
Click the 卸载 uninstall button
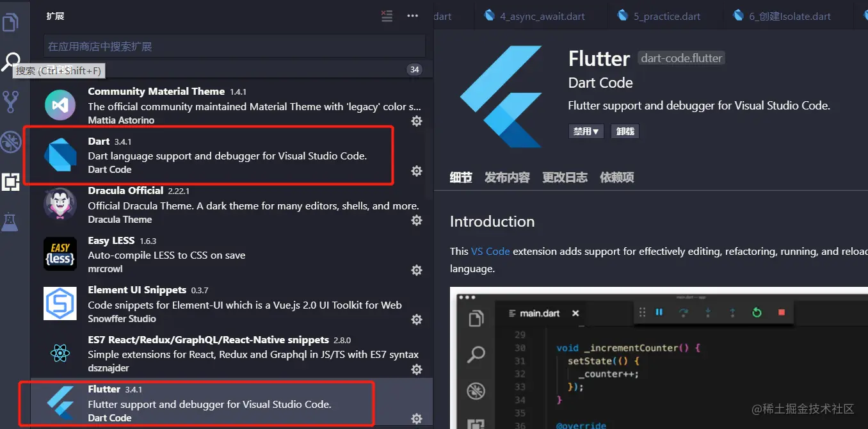625,131
